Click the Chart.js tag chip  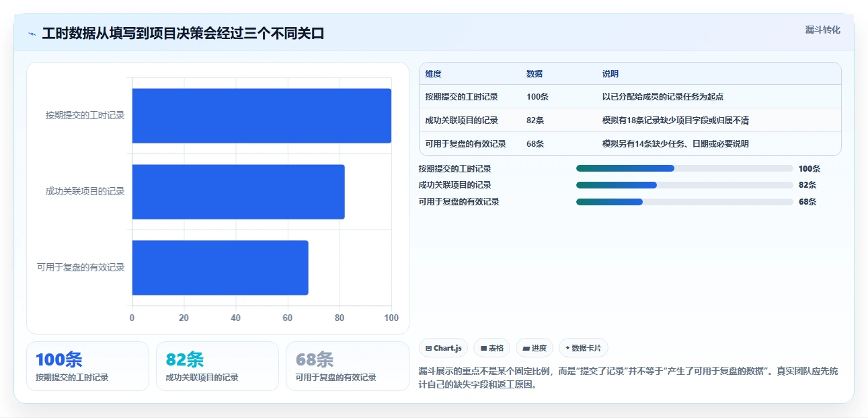tap(444, 348)
